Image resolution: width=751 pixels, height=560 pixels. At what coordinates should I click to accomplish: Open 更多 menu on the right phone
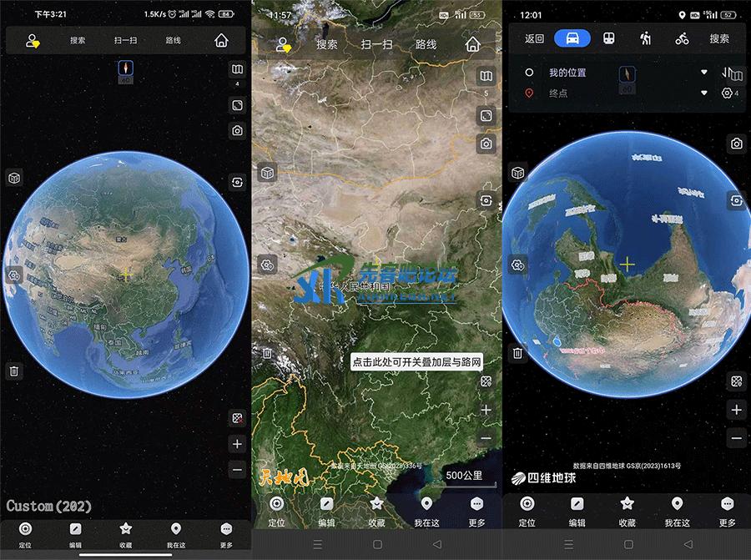tap(727, 509)
